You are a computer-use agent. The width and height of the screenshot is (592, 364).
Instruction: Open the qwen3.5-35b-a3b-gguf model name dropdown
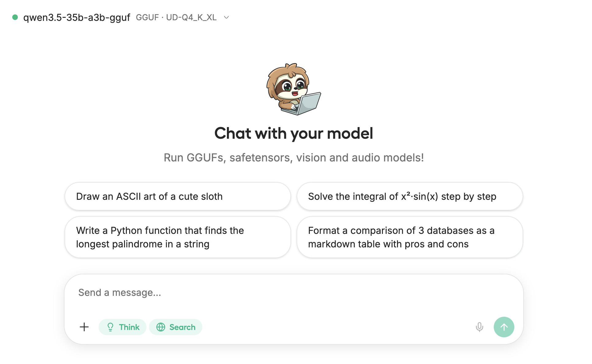[x=77, y=17]
